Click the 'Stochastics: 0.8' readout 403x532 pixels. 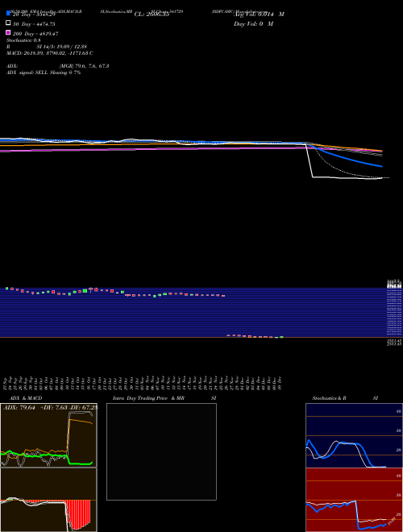(x=23, y=40)
